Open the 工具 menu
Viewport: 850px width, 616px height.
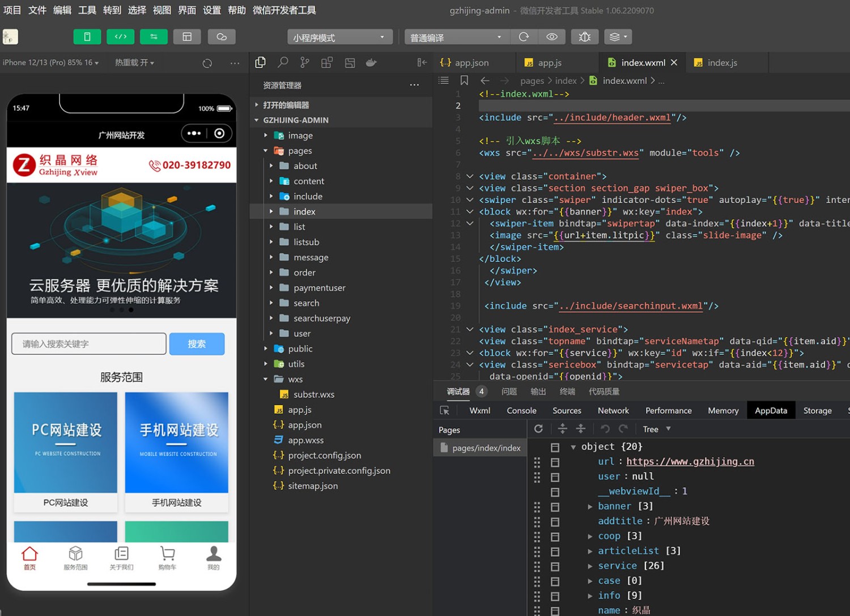(x=87, y=10)
